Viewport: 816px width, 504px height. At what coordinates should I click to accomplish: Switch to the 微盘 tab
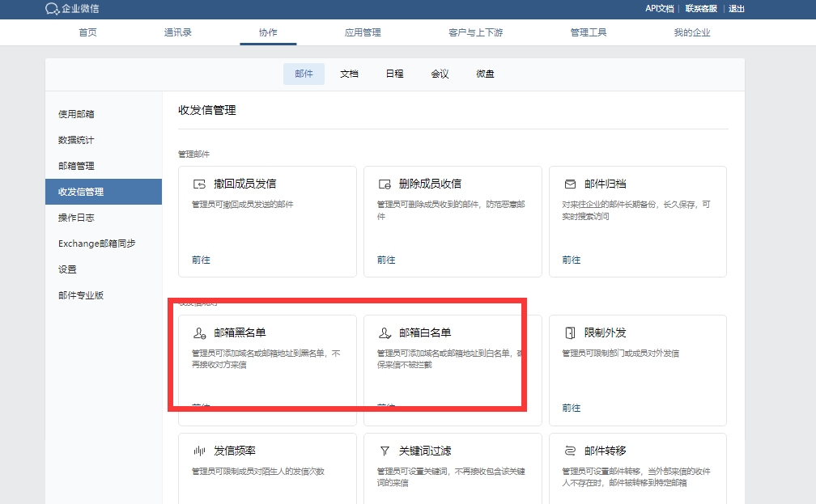pyautogui.click(x=484, y=73)
